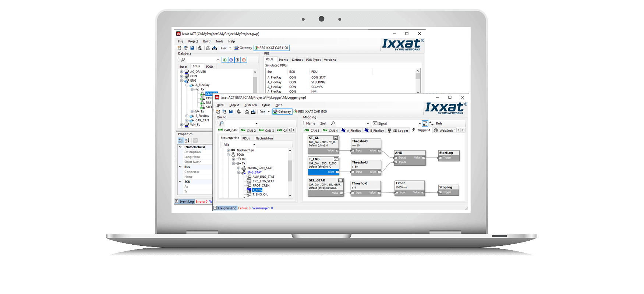
Task: Click the signal icon on the SEL_GEAR block
Action: pos(340,180)
